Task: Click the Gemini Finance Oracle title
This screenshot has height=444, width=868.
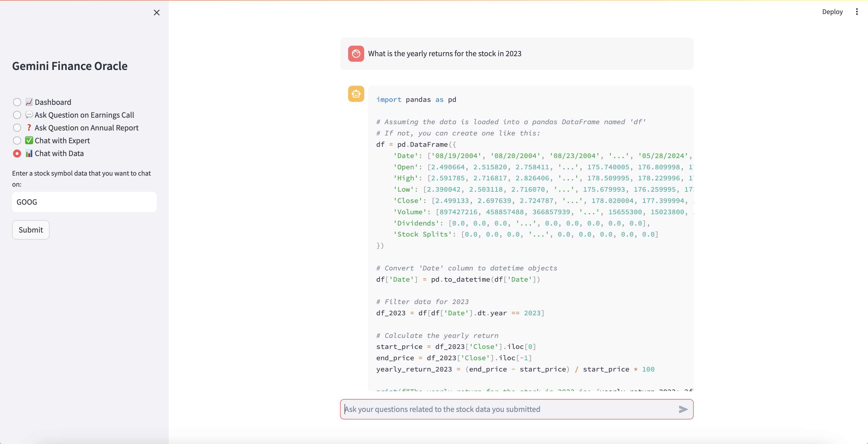Action: tap(70, 66)
